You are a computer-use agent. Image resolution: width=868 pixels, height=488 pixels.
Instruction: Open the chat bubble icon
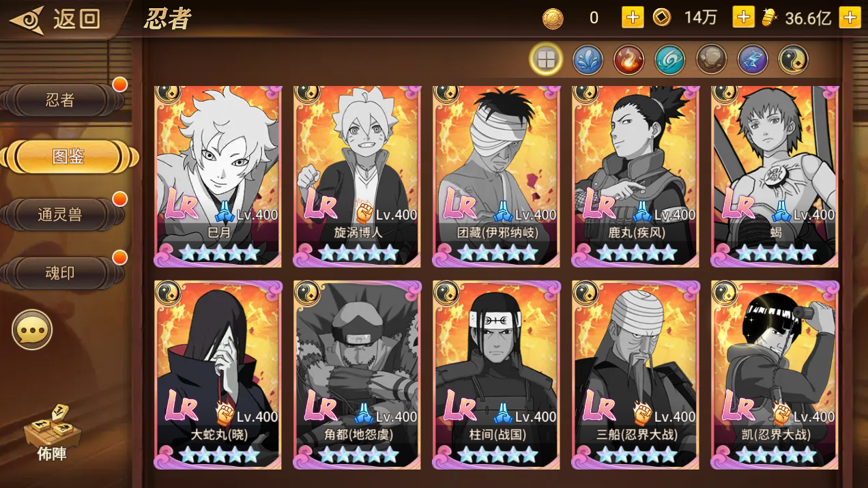point(32,330)
